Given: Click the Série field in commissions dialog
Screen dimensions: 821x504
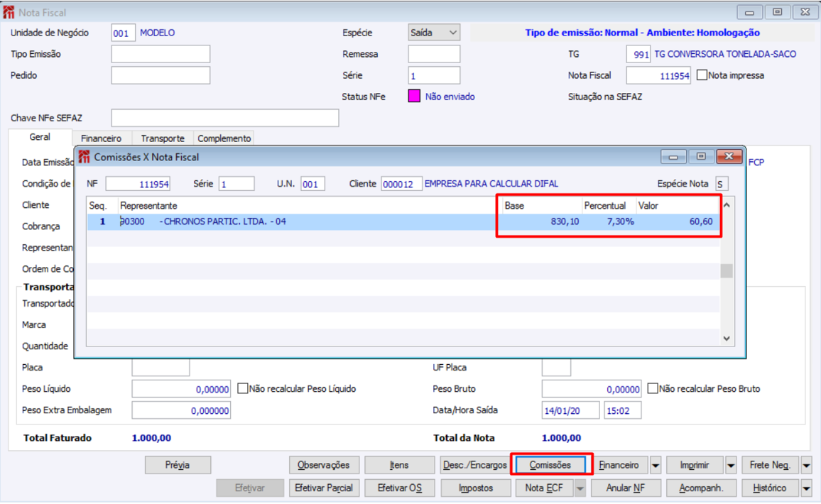Looking at the screenshot, I should click(236, 184).
